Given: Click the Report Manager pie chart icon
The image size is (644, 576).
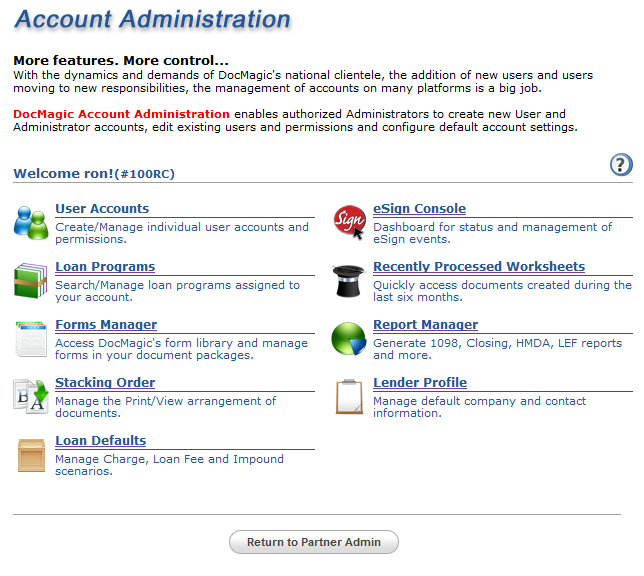Looking at the screenshot, I should tap(349, 339).
